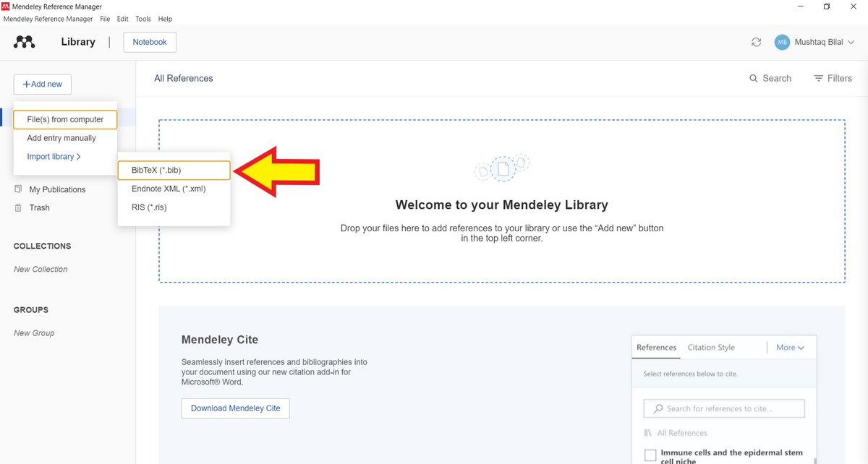
Task: Click the title bar Mendeley app icon
Action: pos(7,7)
